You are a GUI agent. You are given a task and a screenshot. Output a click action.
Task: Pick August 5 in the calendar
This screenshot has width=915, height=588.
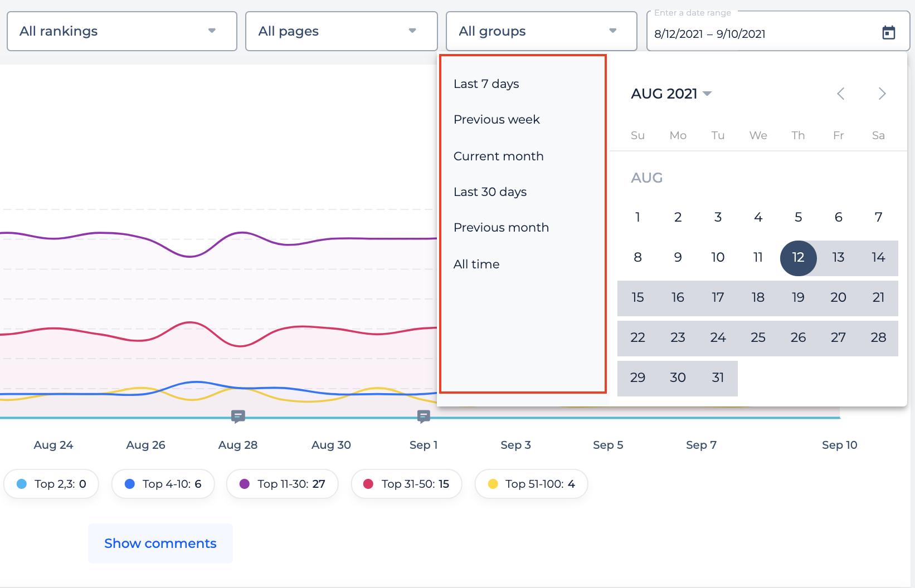[x=798, y=217]
